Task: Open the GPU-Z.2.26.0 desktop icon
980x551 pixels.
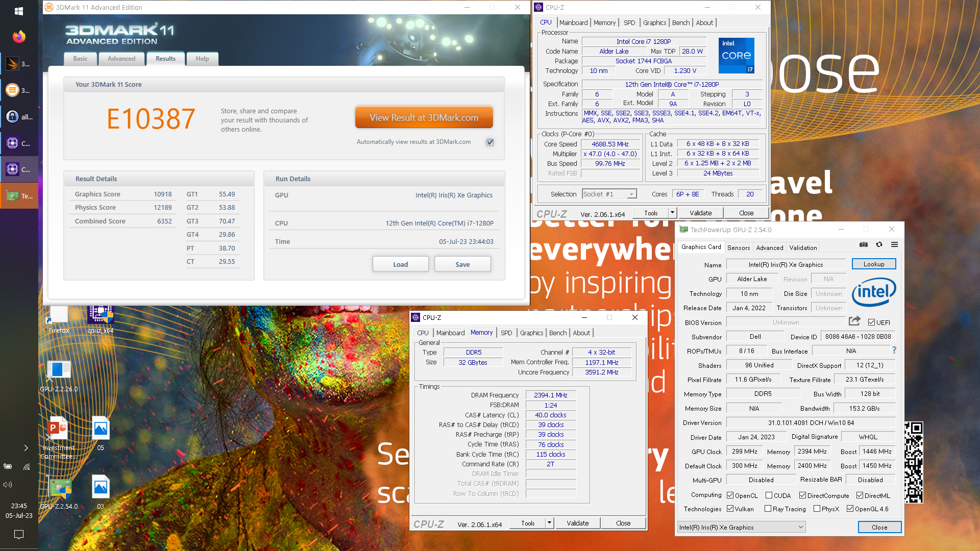Action: click(x=59, y=376)
